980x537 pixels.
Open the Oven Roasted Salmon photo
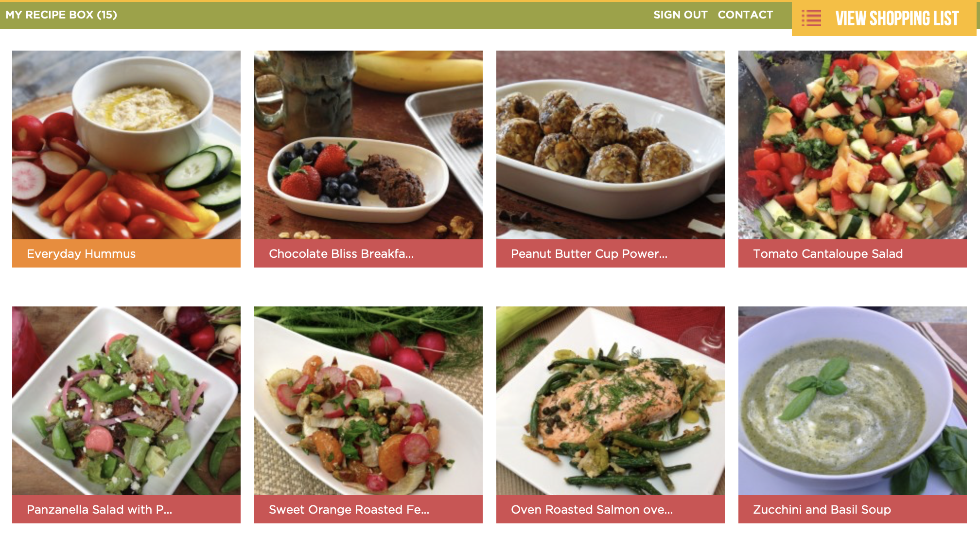point(611,401)
